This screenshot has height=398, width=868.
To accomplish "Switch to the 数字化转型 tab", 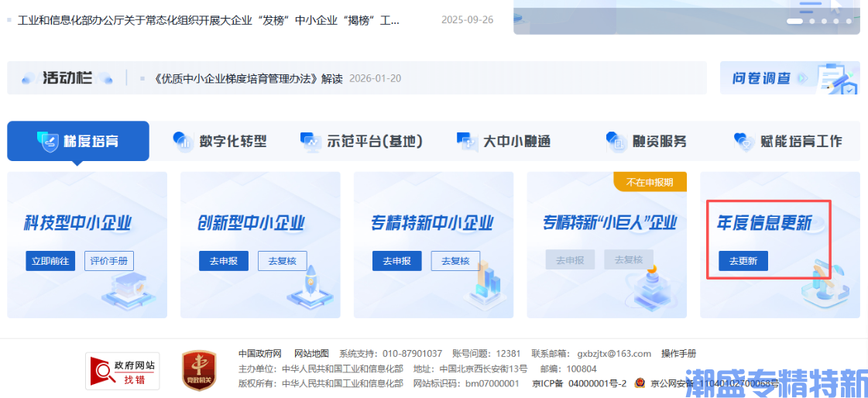I will click(220, 141).
